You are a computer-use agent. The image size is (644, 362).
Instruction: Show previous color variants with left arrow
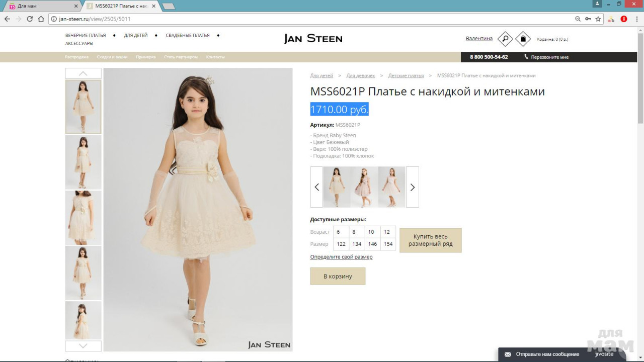(316, 187)
